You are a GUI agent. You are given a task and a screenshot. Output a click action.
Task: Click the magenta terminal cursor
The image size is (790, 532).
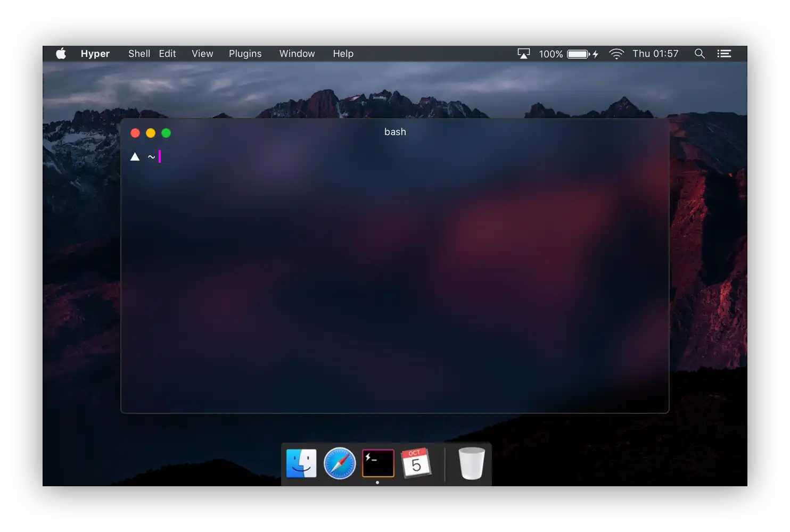(160, 156)
